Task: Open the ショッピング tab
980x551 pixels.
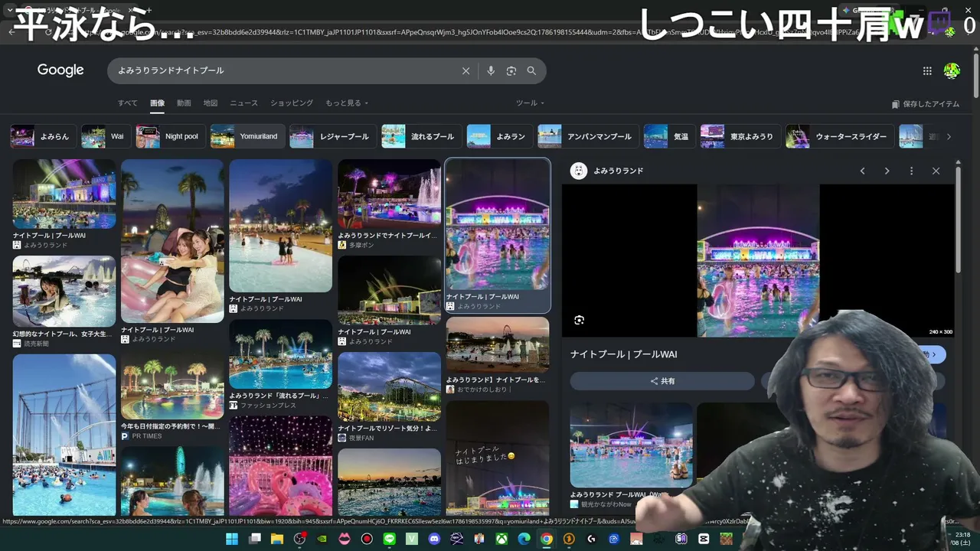Action: [292, 103]
